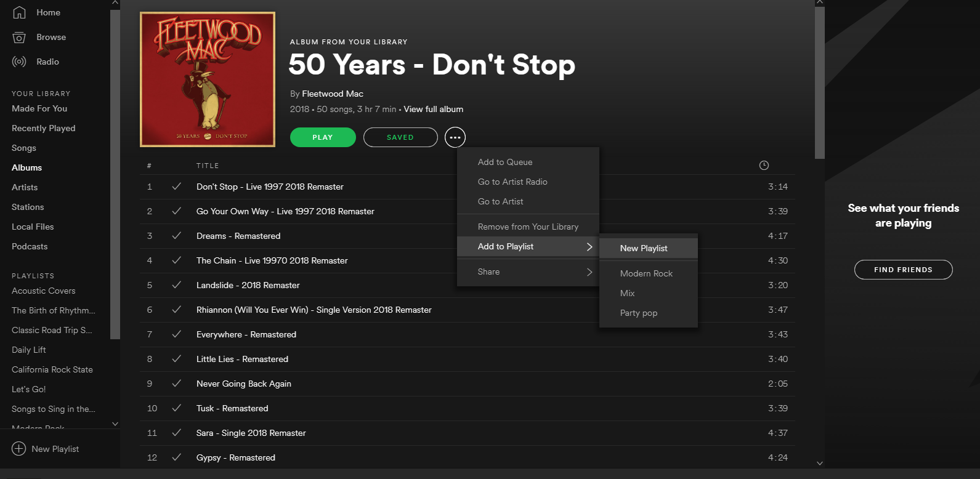Add album to Mix playlist
Screen dimensions: 980x479
649,293
